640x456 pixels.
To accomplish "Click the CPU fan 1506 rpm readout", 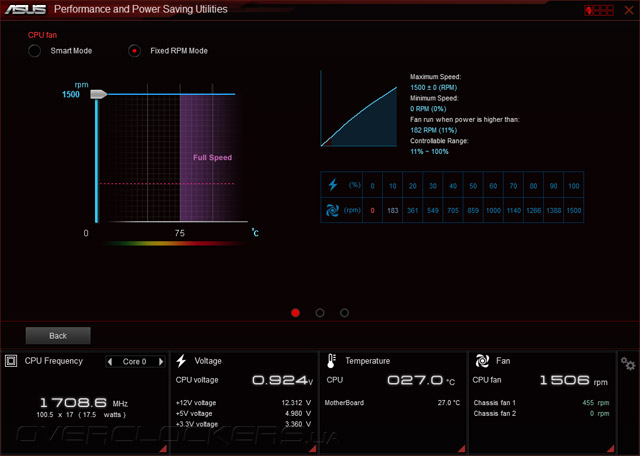I will [573, 380].
